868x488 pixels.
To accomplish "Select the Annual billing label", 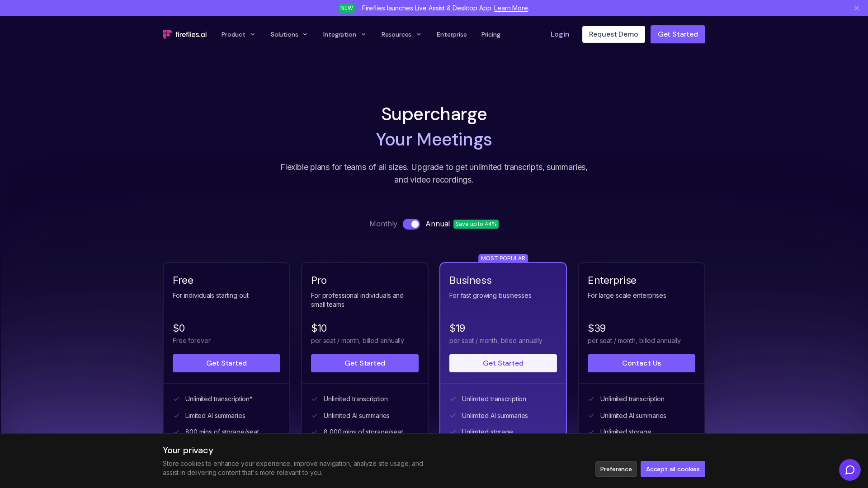I will (x=437, y=224).
